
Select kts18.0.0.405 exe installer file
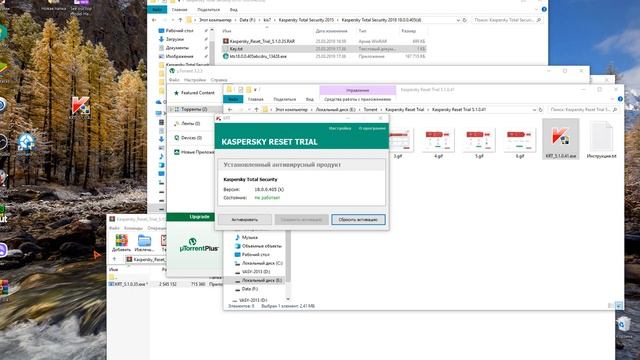tap(255, 56)
